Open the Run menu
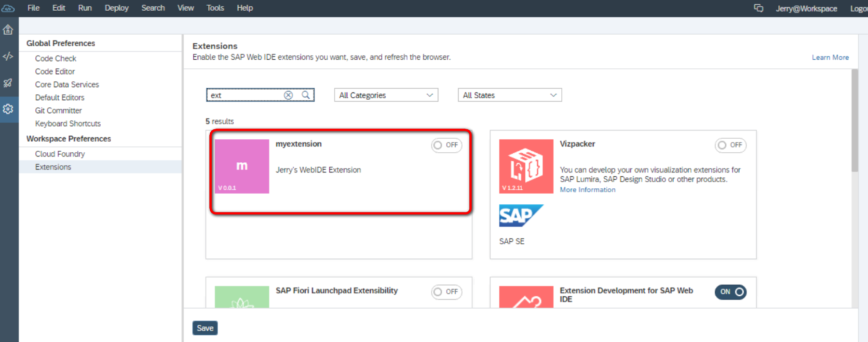Viewport: 868px width, 342px height. pos(85,8)
